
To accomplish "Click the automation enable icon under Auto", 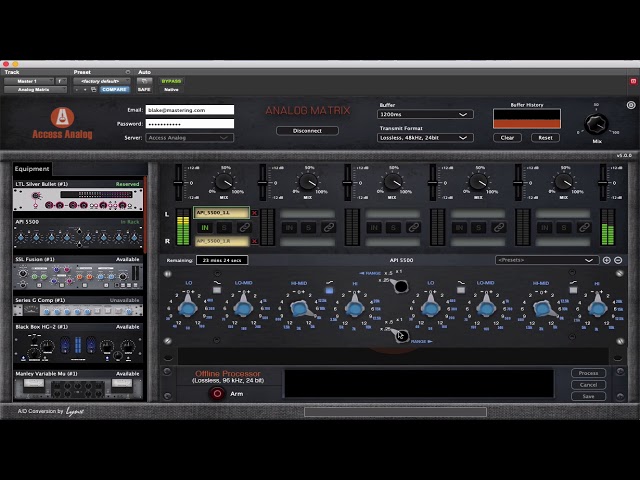I will pyautogui.click(x=144, y=81).
